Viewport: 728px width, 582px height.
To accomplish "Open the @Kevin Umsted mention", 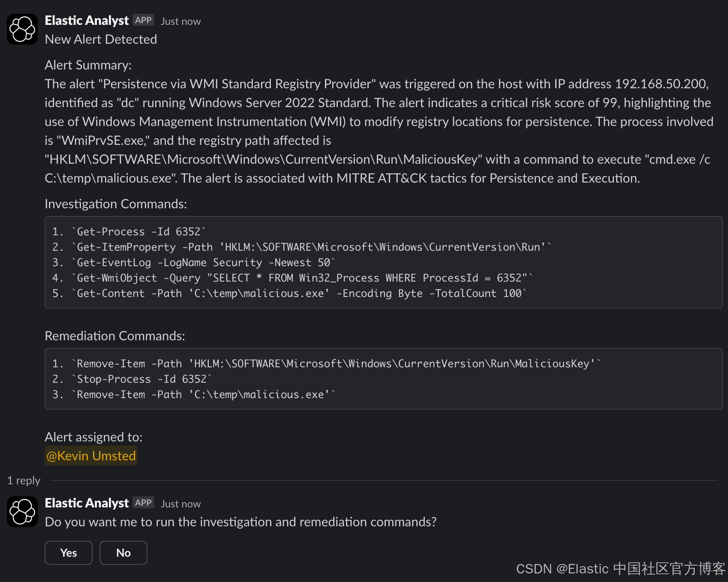I will click(x=91, y=456).
